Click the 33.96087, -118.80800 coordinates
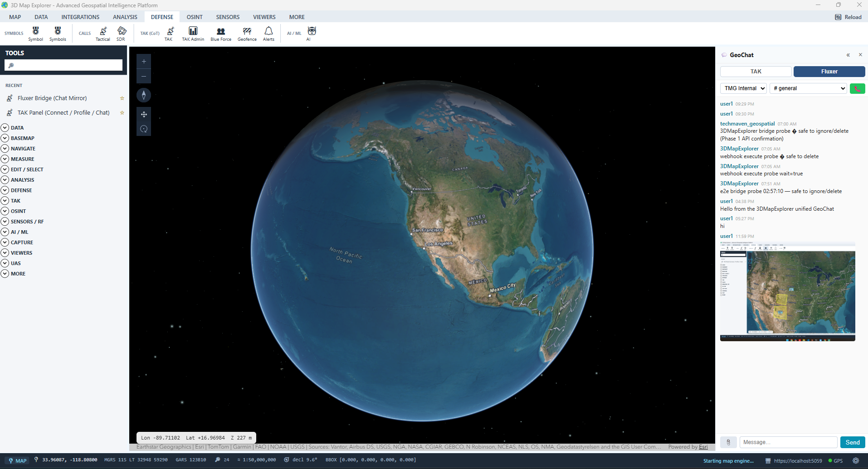The width and height of the screenshot is (868, 469). pyautogui.click(x=65, y=460)
